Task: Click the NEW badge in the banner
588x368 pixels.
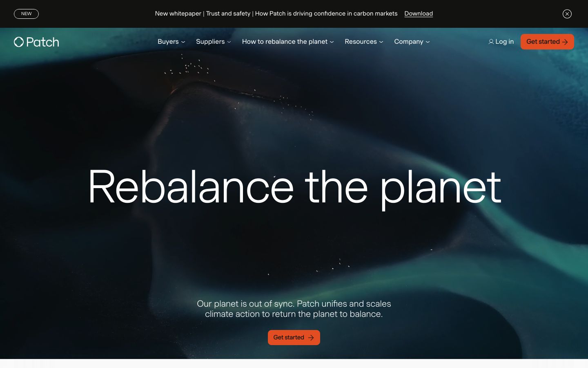Action: 26,14
